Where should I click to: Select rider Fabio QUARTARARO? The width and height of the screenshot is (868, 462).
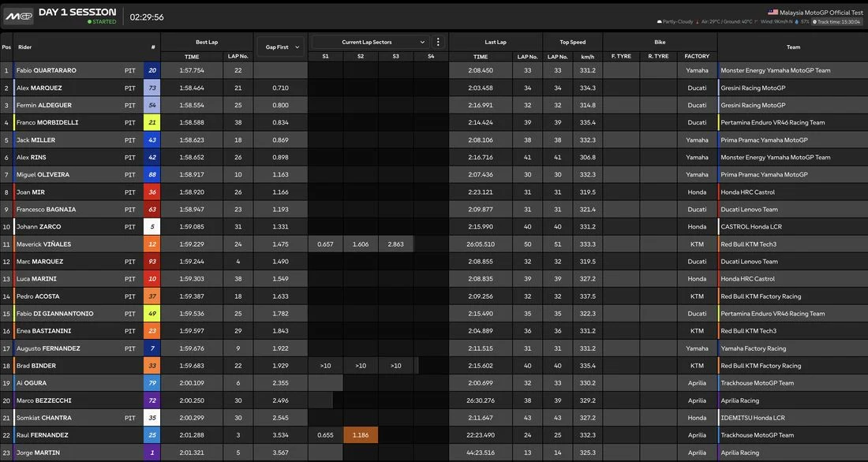[x=47, y=70]
